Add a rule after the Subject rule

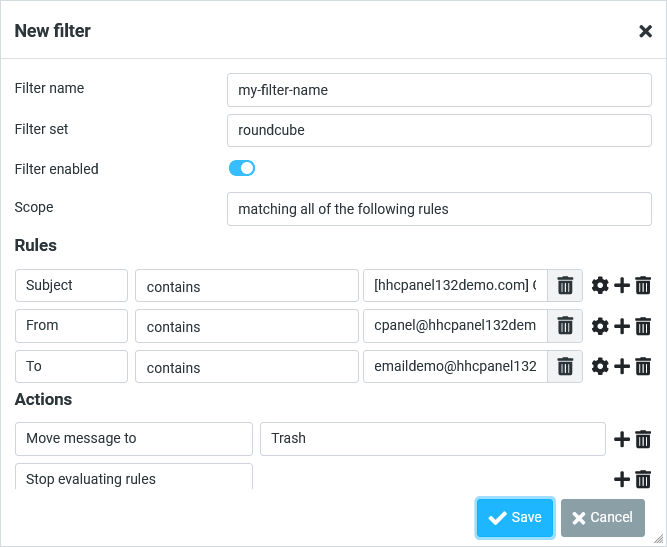622,286
